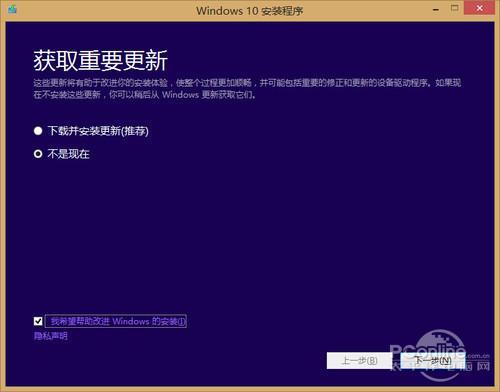Uncheck "我希望帮助改进 Windows 的安装" checkbox
This screenshot has height=392, width=500.
click(x=38, y=321)
